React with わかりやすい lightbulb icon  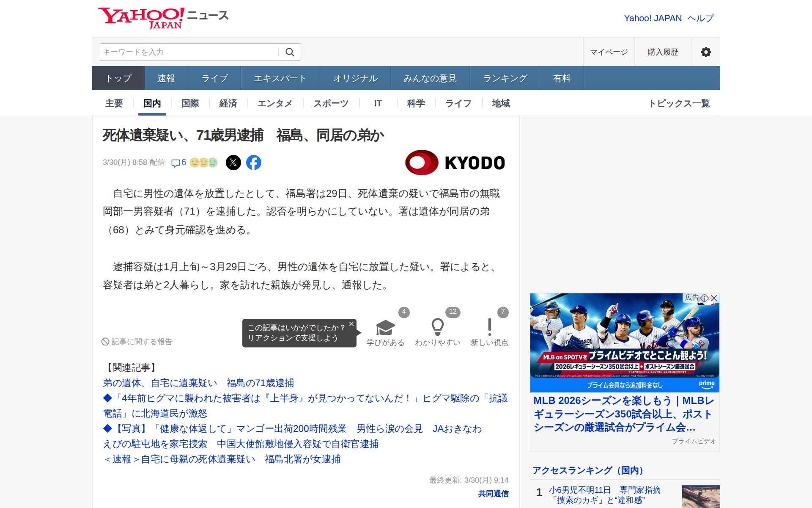[437, 327]
